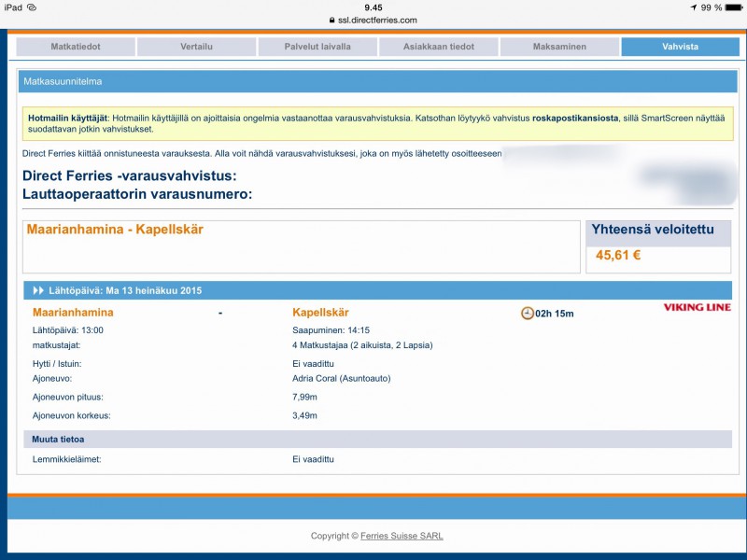Open the Maksaminen step tab
The width and height of the screenshot is (747, 560).
click(x=559, y=47)
